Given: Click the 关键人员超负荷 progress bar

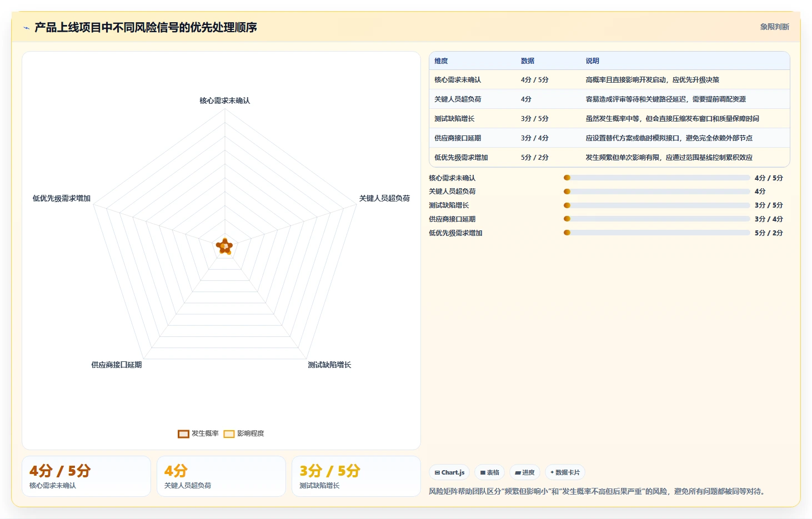Looking at the screenshot, I should 656,192.
